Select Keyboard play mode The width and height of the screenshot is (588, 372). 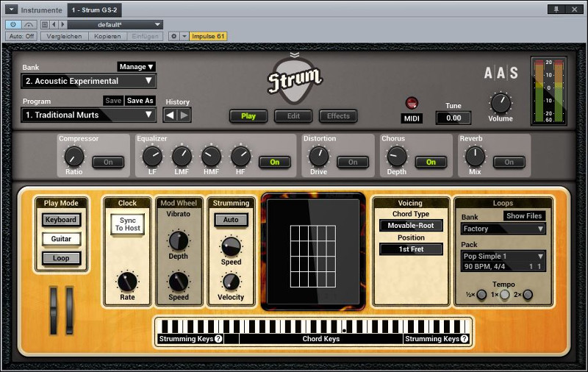(61, 220)
